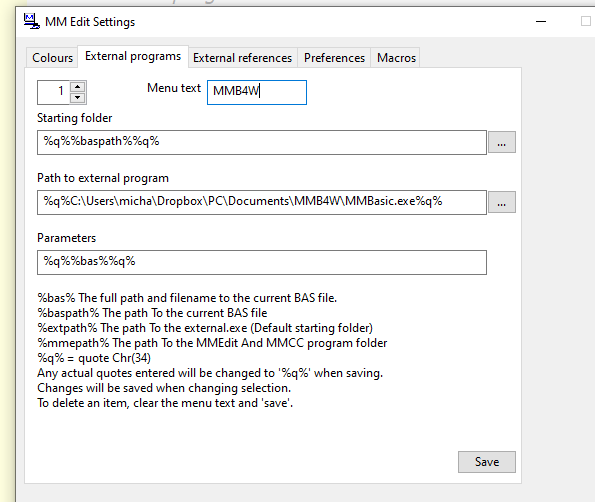Click the Path to external program field

pos(262,202)
